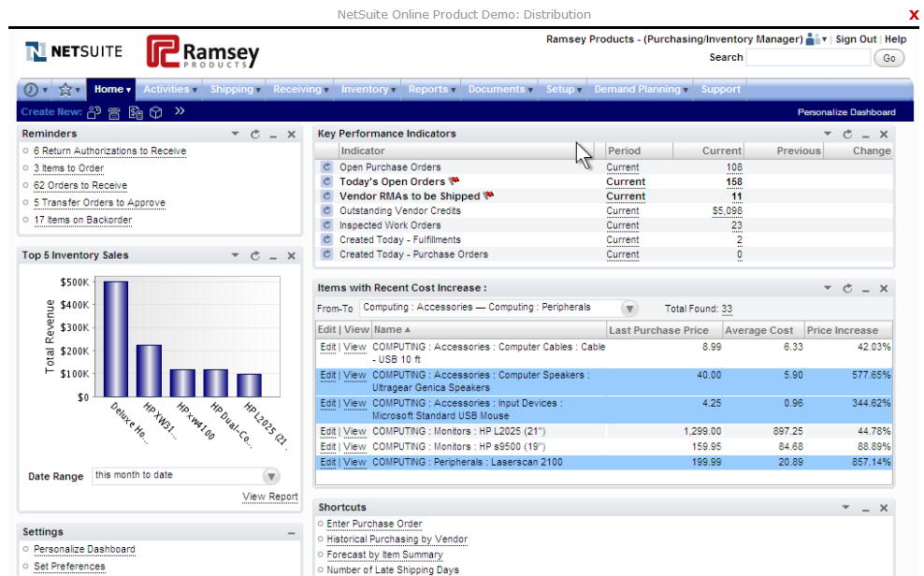Open 62 Orders to Receive reminder
This screenshot has height=576, width=924.
[80, 185]
